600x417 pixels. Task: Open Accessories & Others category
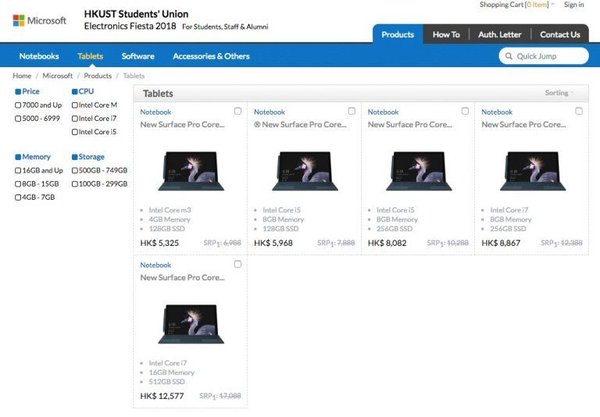coord(211,56)
